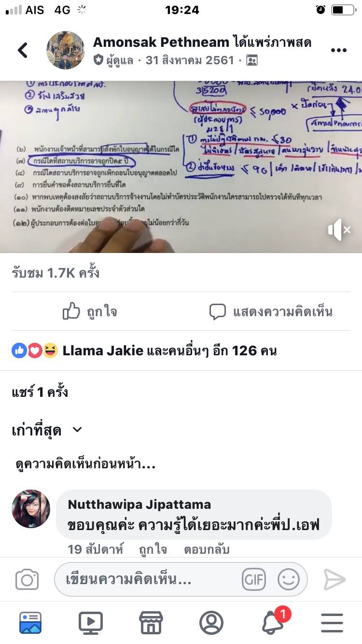The image size is (362, 644).
Task: Send comment with paper plane icon
Action: coord(334,579)
